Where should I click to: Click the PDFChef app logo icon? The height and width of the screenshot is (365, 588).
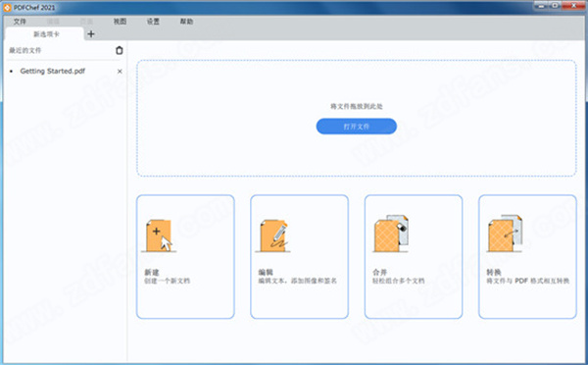click(x=7, y=7)
